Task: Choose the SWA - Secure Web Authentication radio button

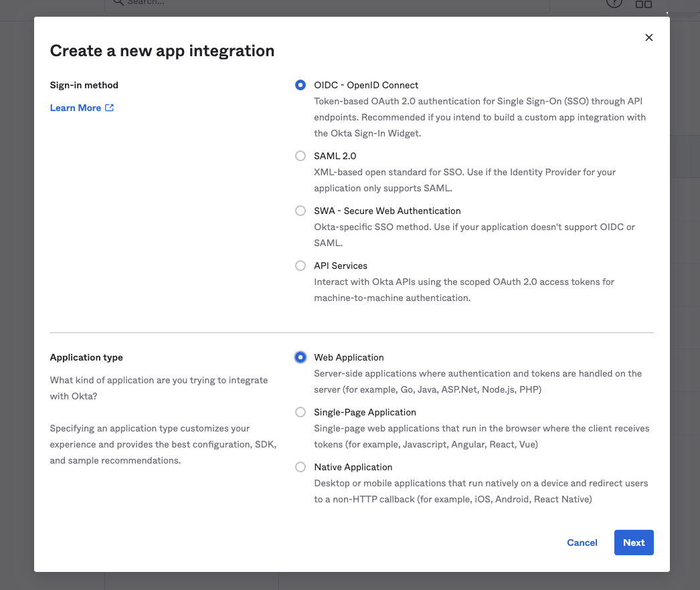Action: coord(300,211)
